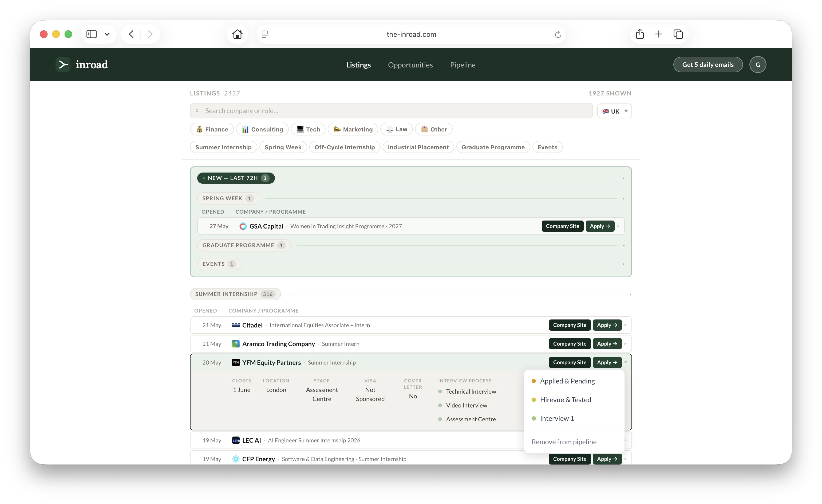Apply to Aramco Trading Company Summer Intern

pos(607,344)
